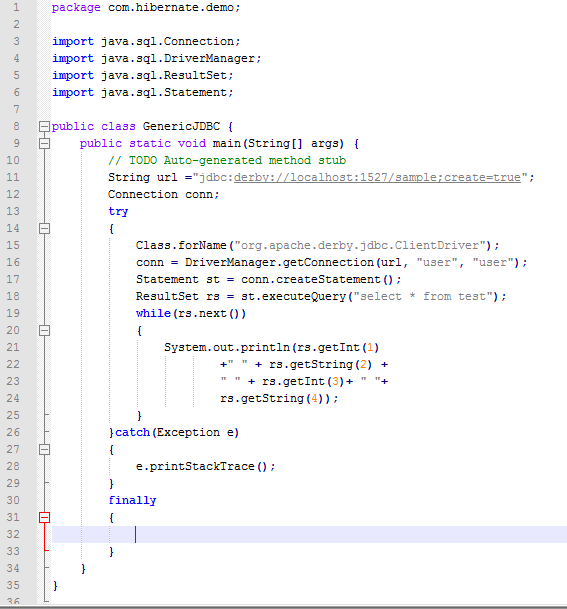The image size is (567, 609).
Task: Click 'java.sql.DriverManager' import text
Action: 178,58
